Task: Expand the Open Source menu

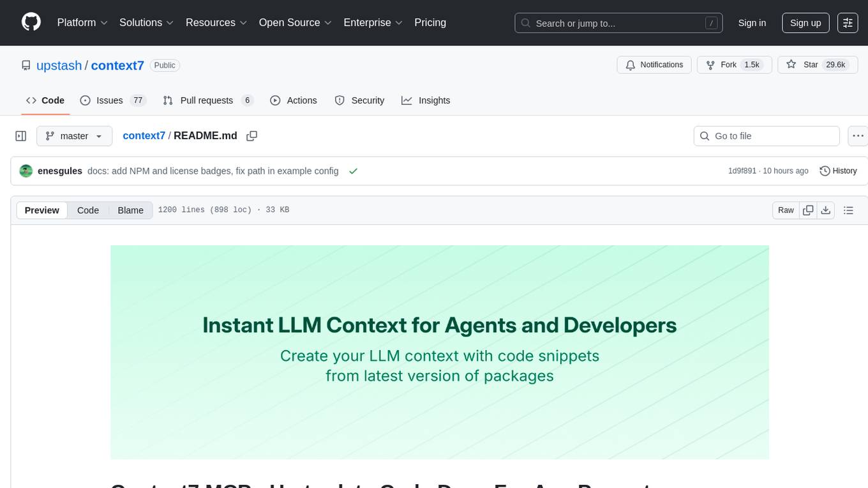Action: click(x=295, y=22)
